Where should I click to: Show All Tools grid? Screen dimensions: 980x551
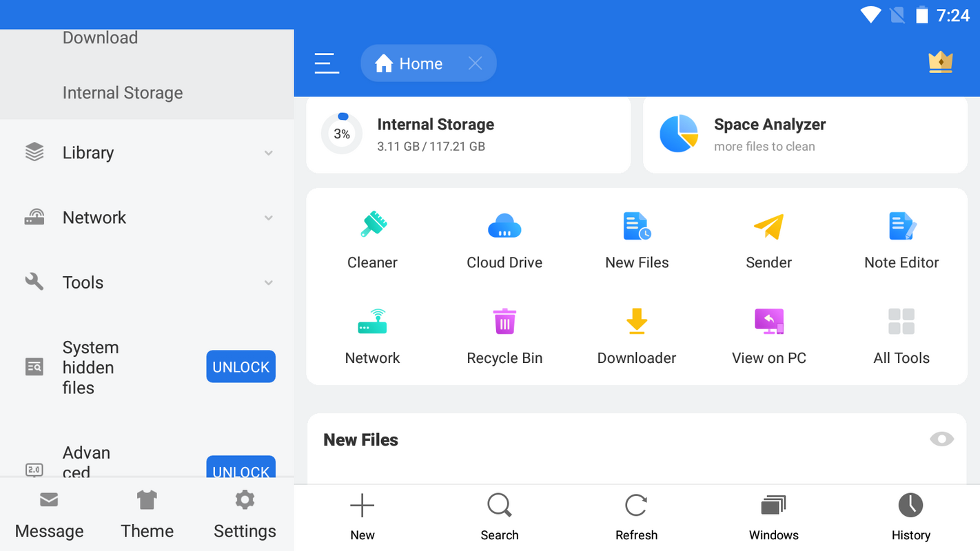tap(901, 336)
